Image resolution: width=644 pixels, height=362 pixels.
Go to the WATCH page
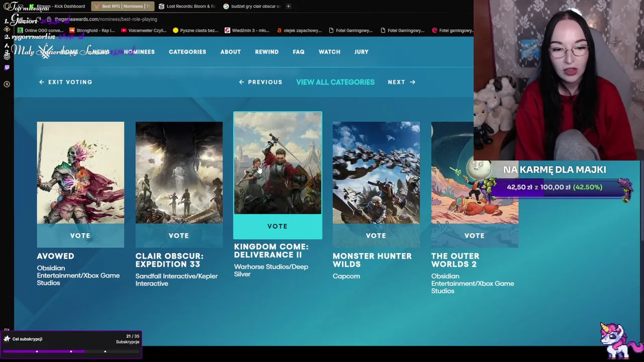click(329, 52)
